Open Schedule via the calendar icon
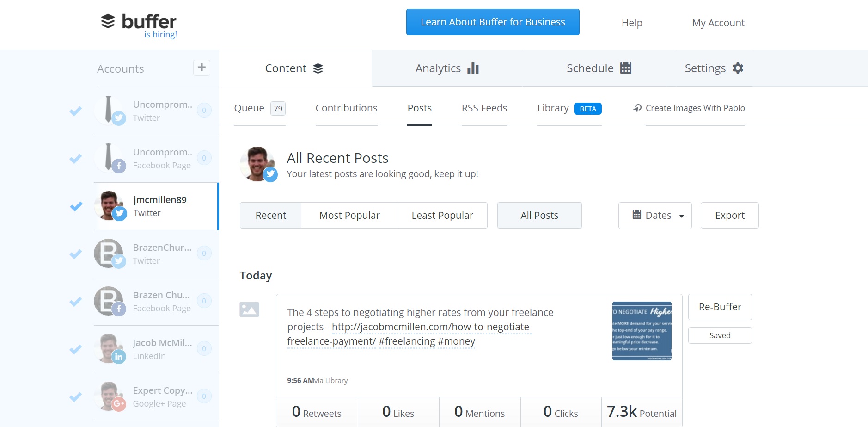Viewport: 868px width, 427px height. [x=625, y=68]
